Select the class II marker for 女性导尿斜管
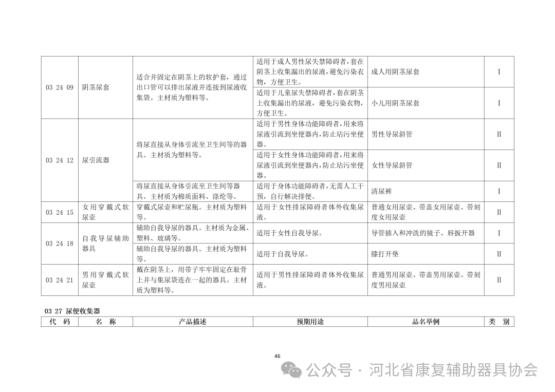The image size is (555, 392). [x=498, y=165]
